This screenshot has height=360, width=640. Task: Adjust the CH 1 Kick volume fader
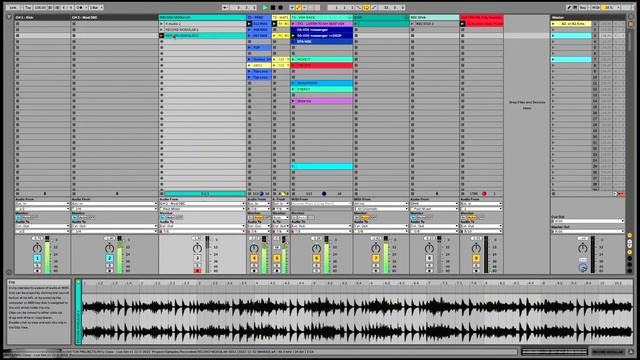pyautogui.click(x=48, y=254)
